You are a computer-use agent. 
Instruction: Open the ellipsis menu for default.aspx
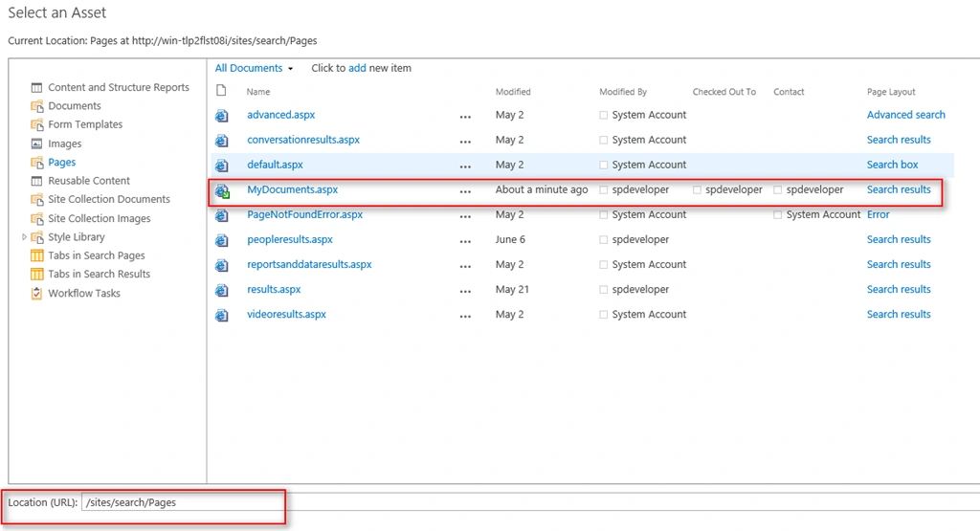(465, 166)
